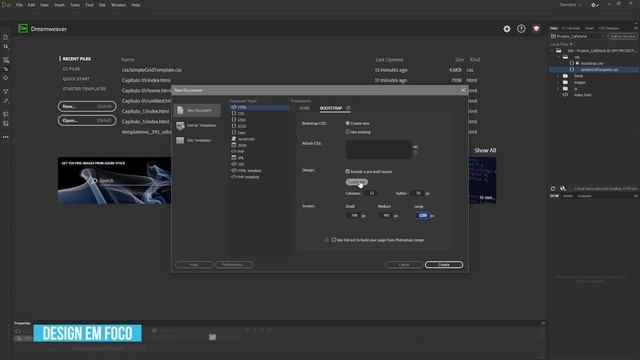
Task: Select the Use existing Bootstrap CSS radio
Action: pyautogui.click(x=348, y=132)
